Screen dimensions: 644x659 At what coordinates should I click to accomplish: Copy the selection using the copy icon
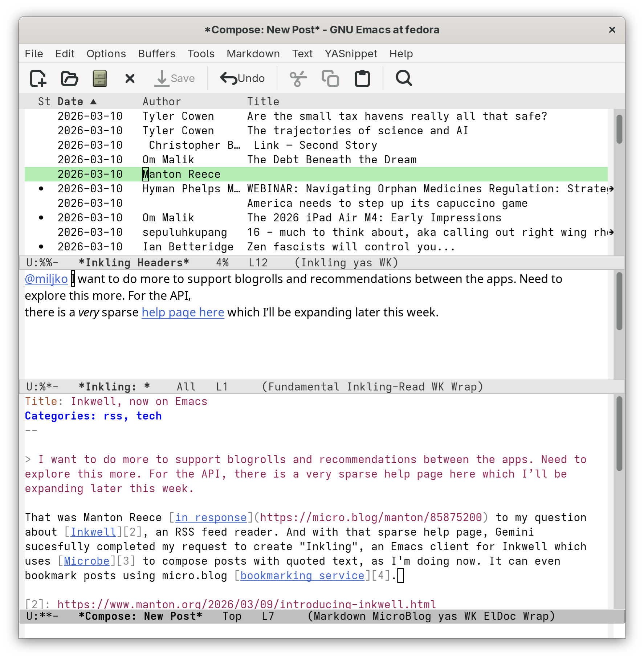tap(330, 78)
